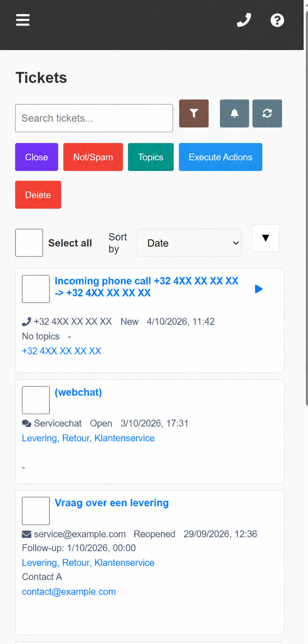The height and width of the screenshot is (644, 308).
Task: Click Execute Actions button
Action: pos(221,157)
